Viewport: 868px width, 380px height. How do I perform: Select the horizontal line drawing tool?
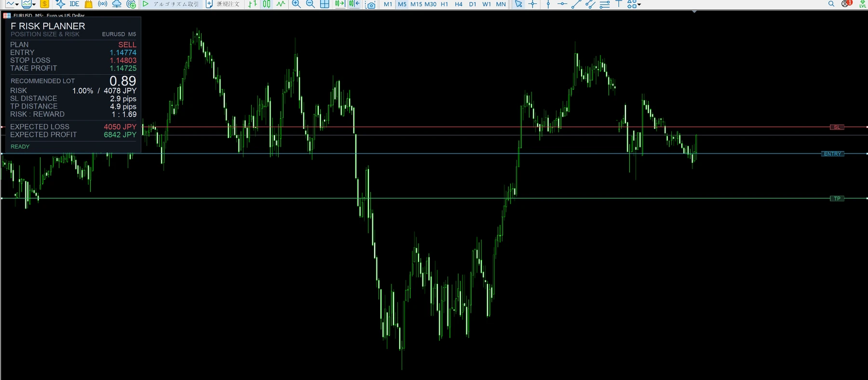[x=562, y=4]
